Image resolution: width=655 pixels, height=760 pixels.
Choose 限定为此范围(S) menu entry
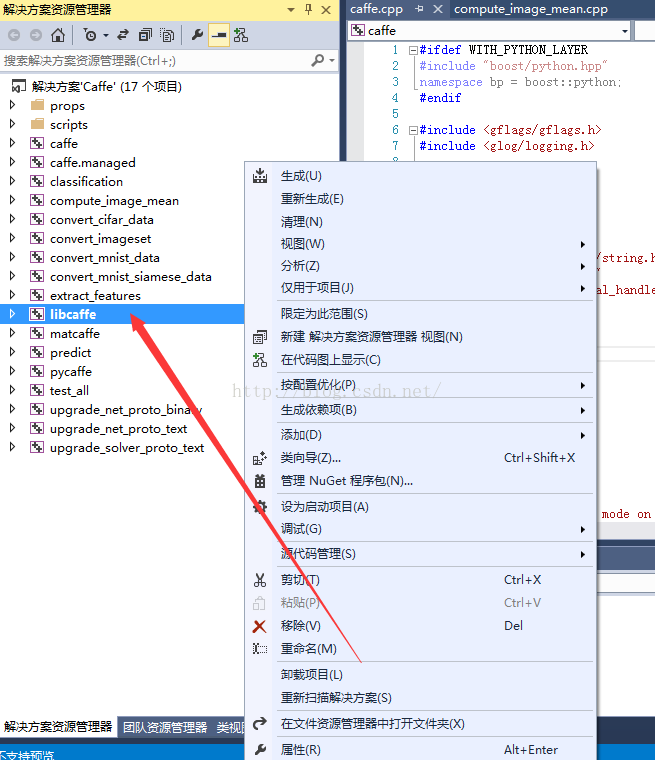point(421,314)
